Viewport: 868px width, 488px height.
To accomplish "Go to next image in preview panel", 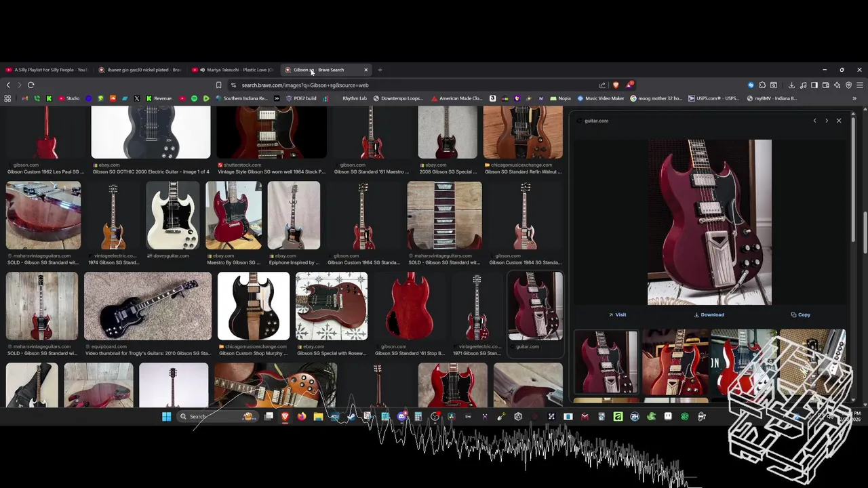I will 826,121.
